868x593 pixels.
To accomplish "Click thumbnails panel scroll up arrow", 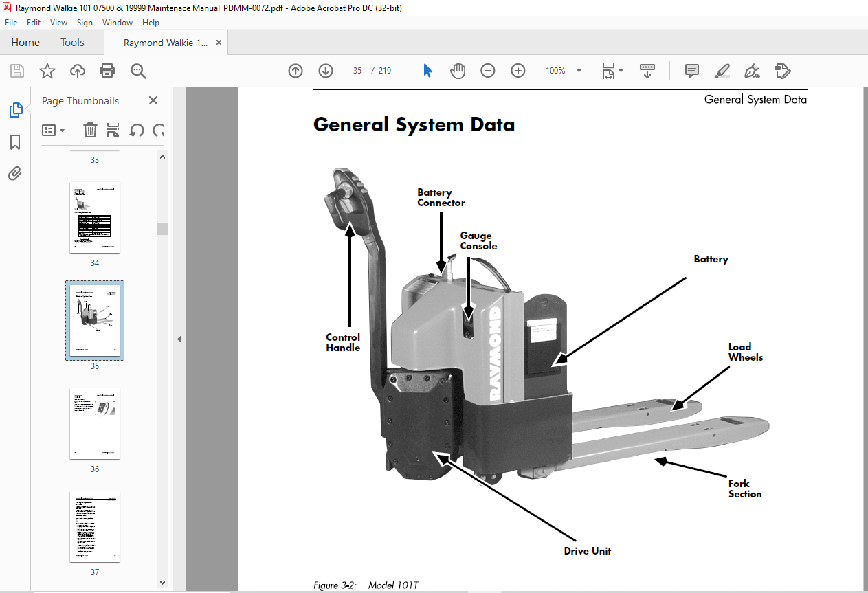I will (163, 157).
